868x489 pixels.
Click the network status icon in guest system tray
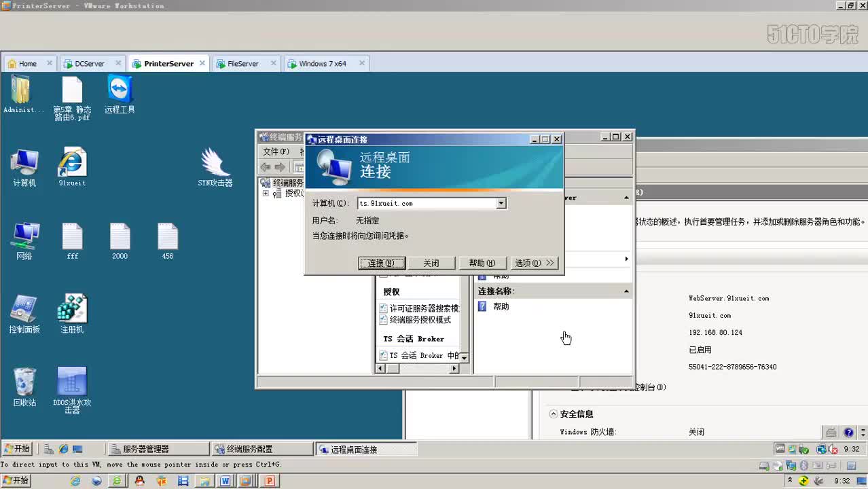click(x=821, y=449)
